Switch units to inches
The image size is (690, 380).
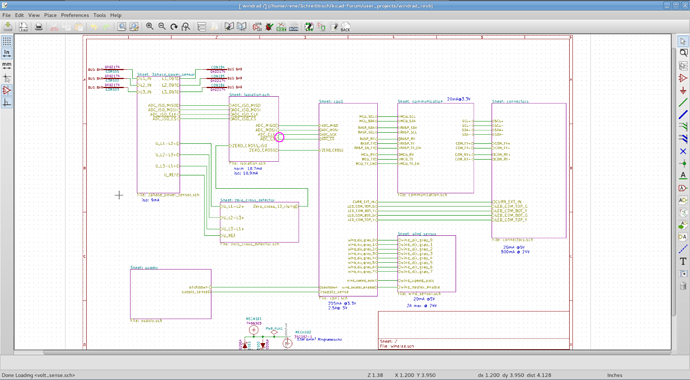[x=7, y=53]
